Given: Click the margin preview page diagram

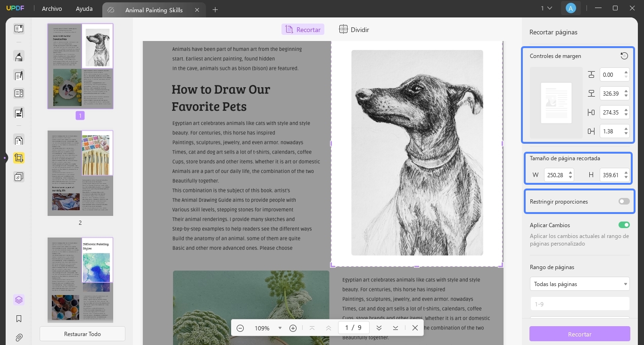Looking at the screenshot, I should (556, 103).
